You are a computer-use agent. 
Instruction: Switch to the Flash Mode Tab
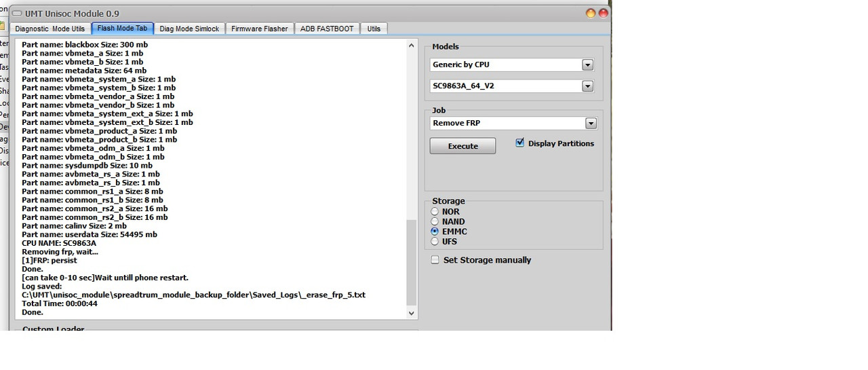pyautogui.click(x=122, y=29)
